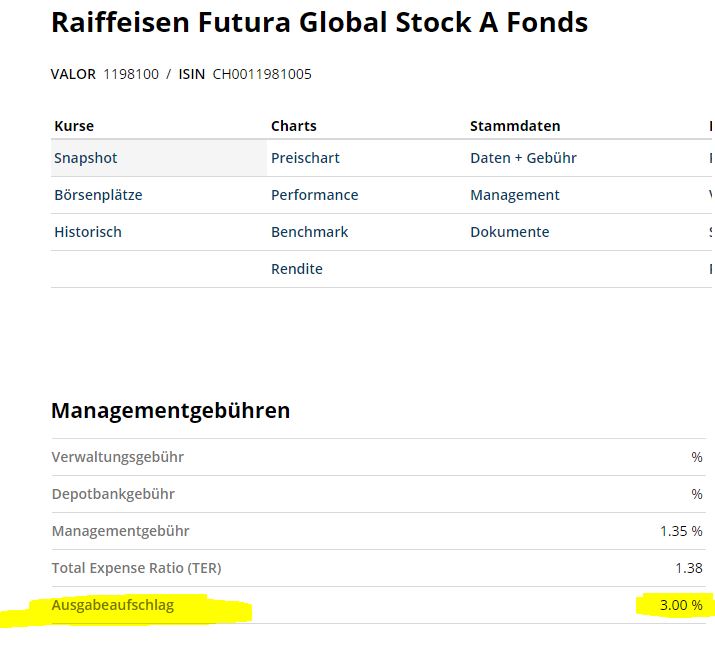715x661 pixels.
Task: Open the Snapshot link
Action: (x=85, y=158)
